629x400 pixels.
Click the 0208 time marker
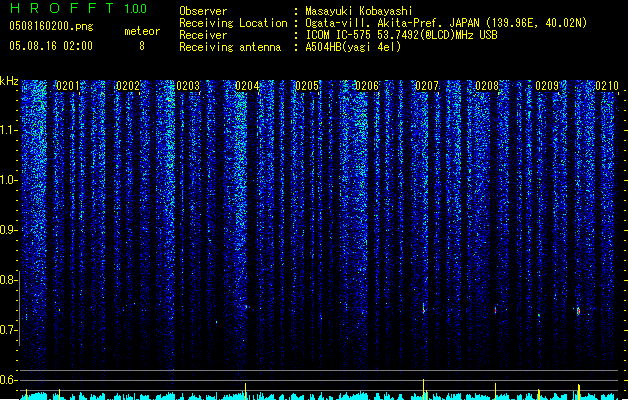[487, 86]
